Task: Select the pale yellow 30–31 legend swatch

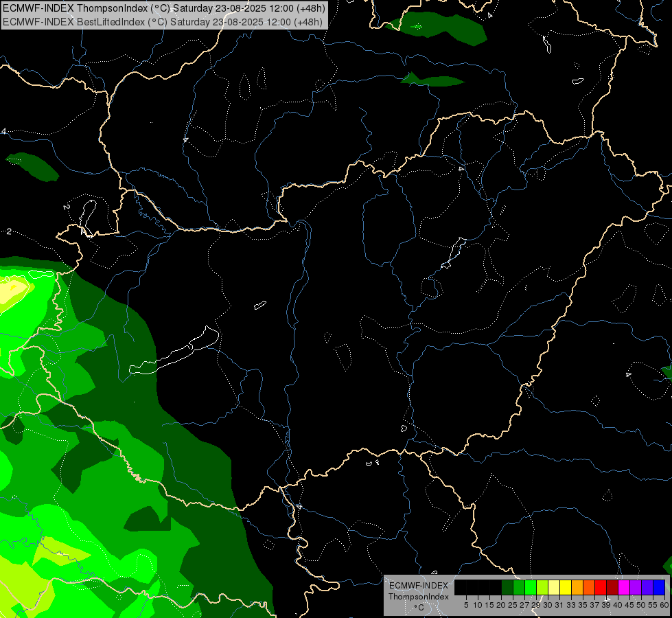Action: coord(554,587)
